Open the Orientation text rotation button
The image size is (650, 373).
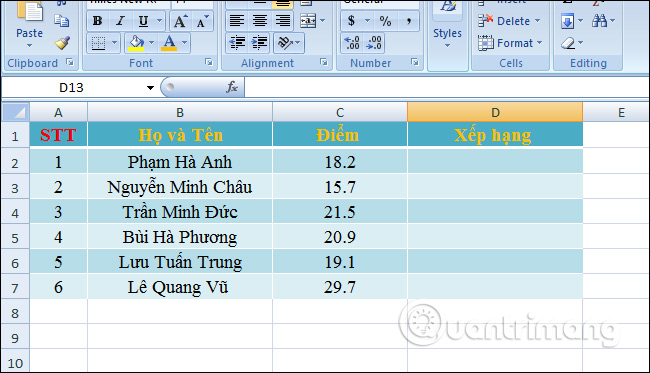pos(289,43)
